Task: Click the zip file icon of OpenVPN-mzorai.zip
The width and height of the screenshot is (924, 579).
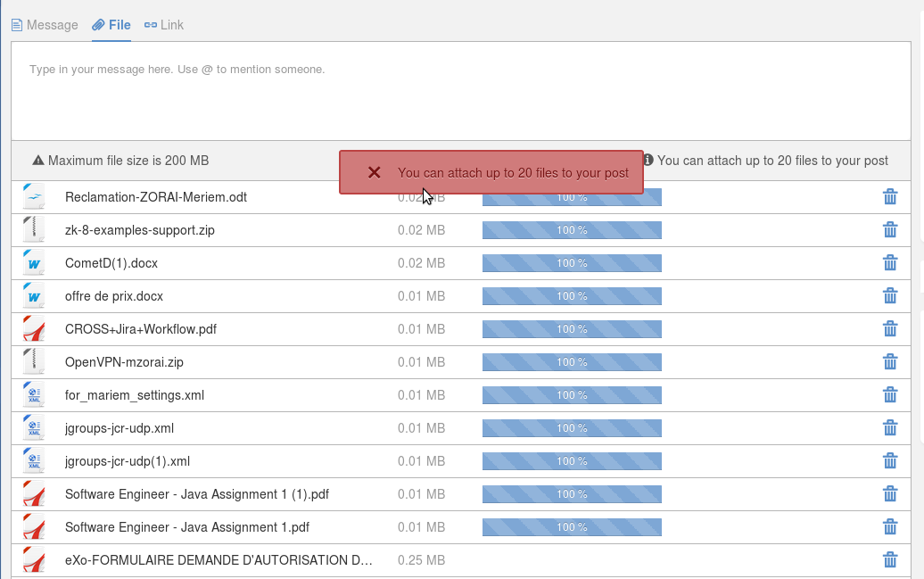Action: [34, 362]
